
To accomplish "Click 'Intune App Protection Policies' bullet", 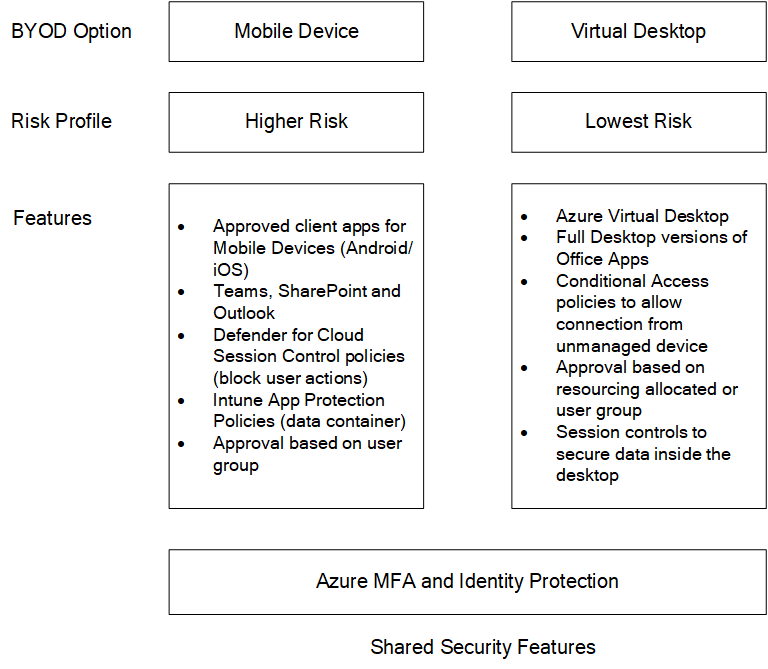I will (310, 410).
